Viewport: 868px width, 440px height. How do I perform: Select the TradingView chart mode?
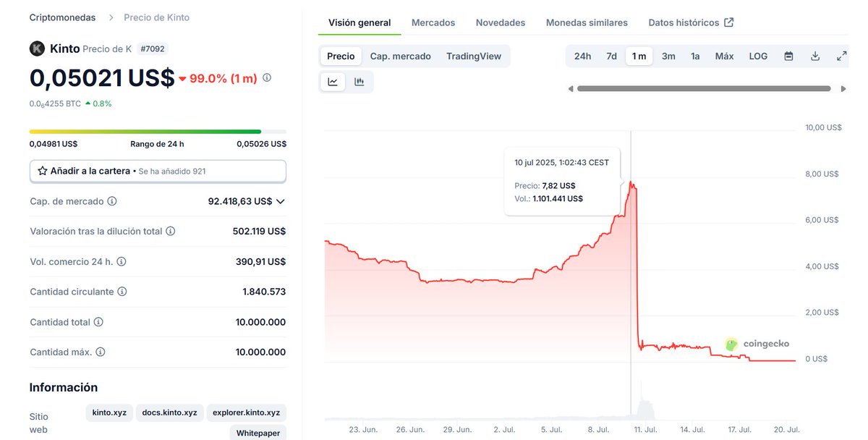tap(474, 56)
